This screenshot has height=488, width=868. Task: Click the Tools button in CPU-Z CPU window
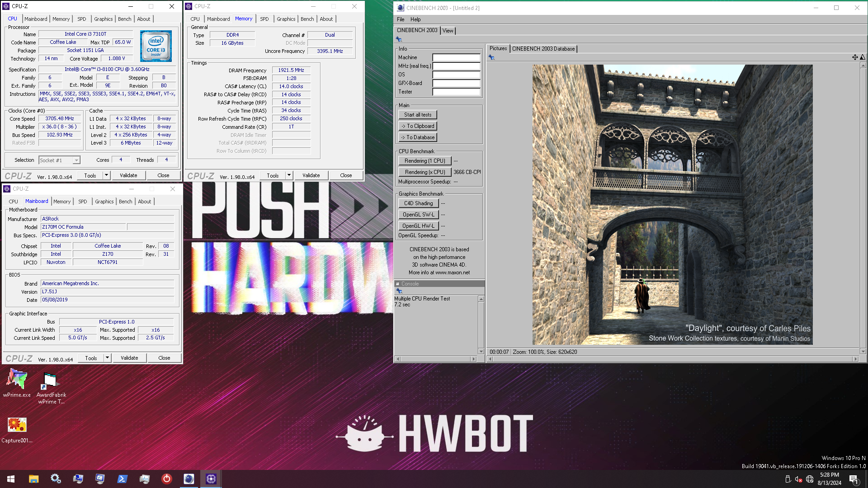90,175
